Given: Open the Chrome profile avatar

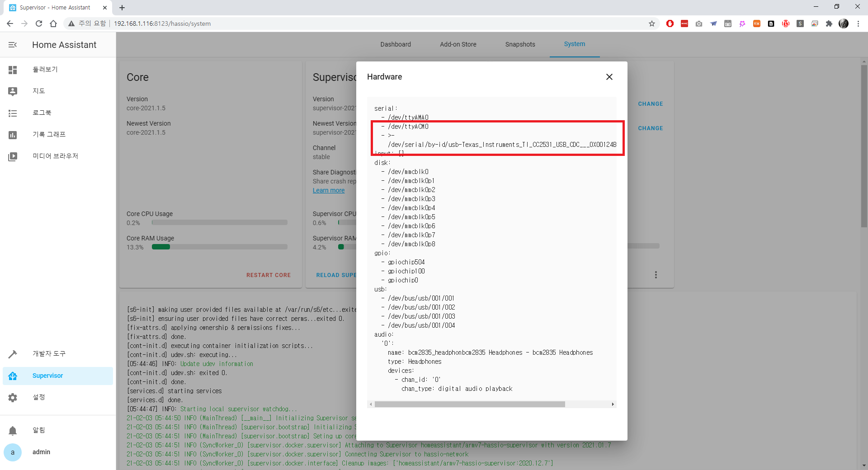Looking at the screenshot, I should (844, 23).
